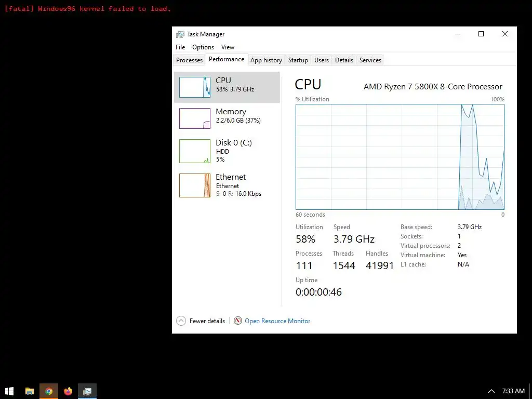Click the Resource Monitor icon
Screen dimensions: 532x399
238,321
